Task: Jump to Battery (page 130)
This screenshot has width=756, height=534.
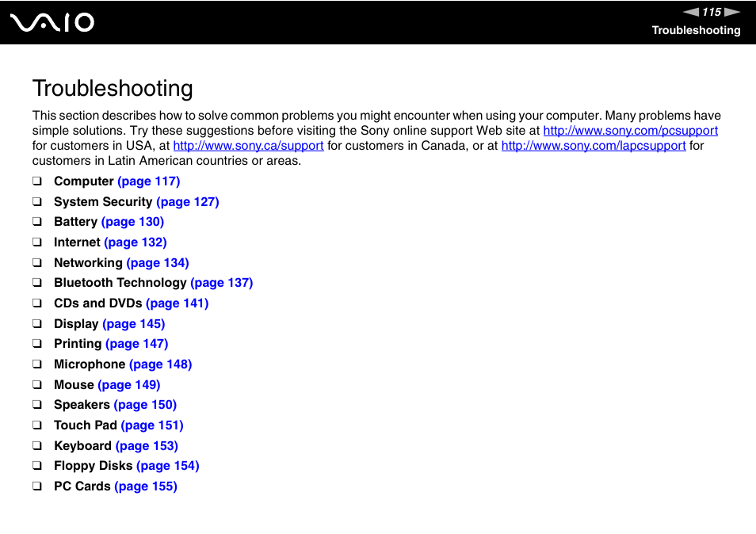Action: (132, 222)
